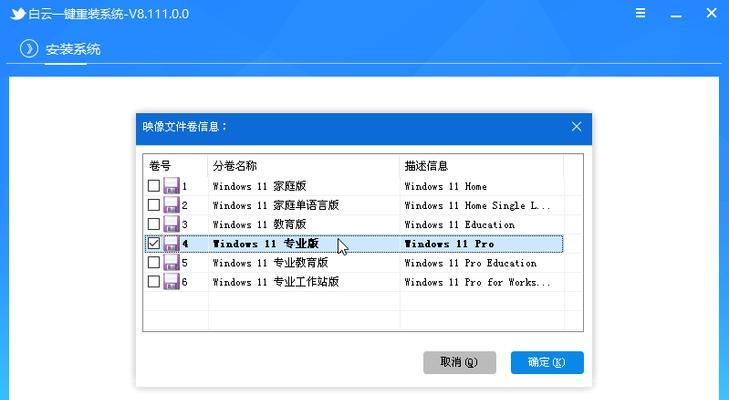The image size is (729, 400).
Task: Select Windows 11 家庭版 row name
Action: [259, 186]
